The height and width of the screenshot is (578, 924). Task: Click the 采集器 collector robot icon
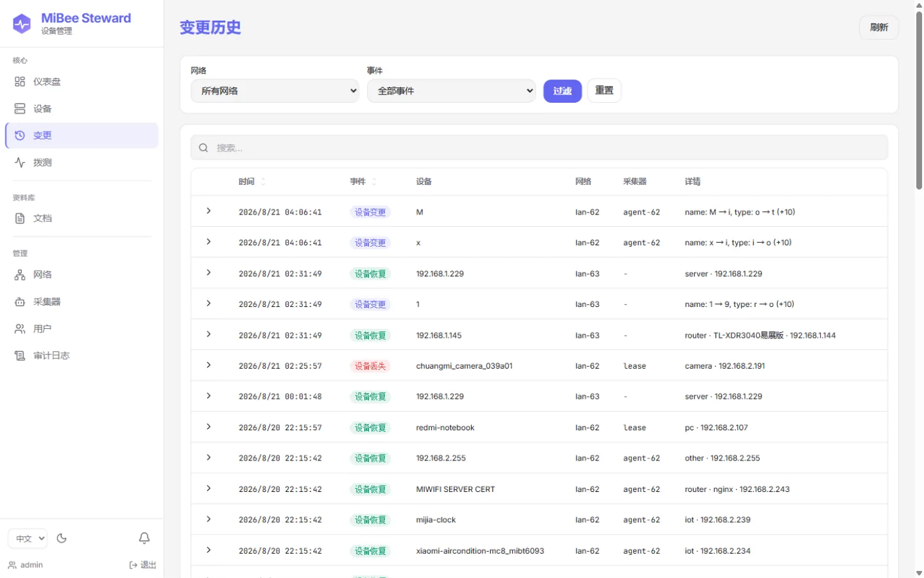coord(20,302)
